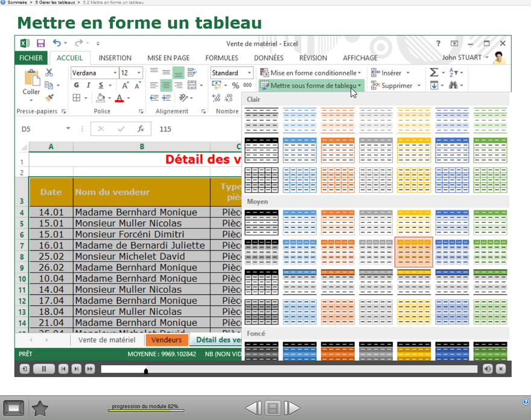The height and width of the screenshot is (420, 531).
Task: Pause the tutorial playback
Action: point(43,369)
